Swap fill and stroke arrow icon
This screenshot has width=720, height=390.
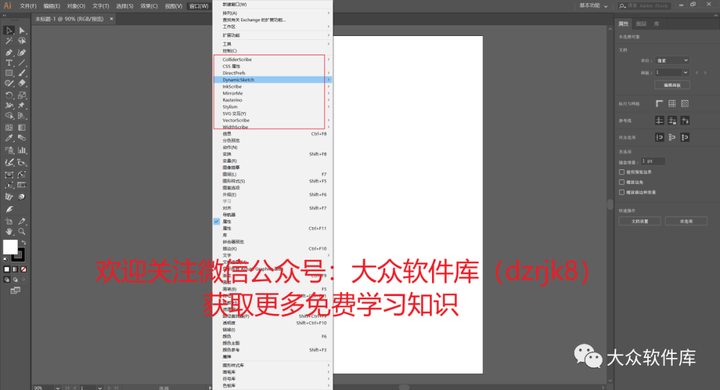23,242
